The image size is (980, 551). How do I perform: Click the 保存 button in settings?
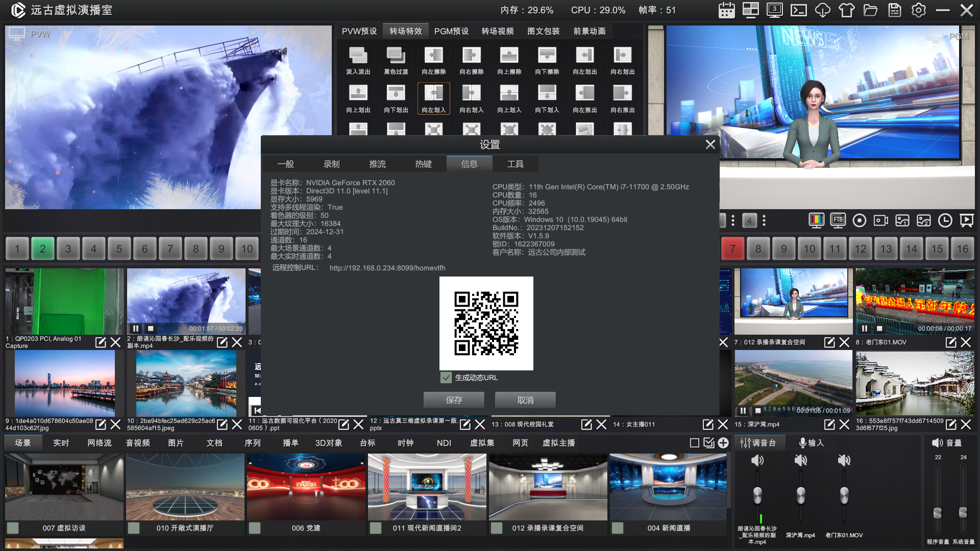click(454, 400)
